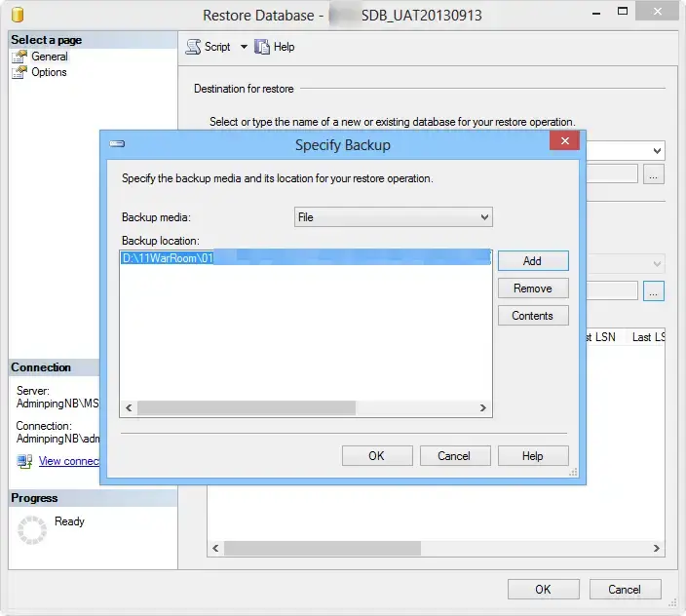Select the Options page
This screenshot has width=686, height=616.
coord(49,72)
